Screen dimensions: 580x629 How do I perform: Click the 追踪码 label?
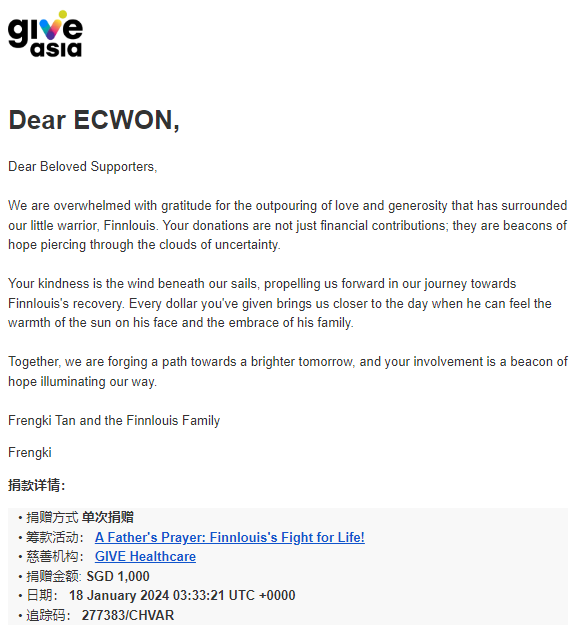[x=48, y=615]
